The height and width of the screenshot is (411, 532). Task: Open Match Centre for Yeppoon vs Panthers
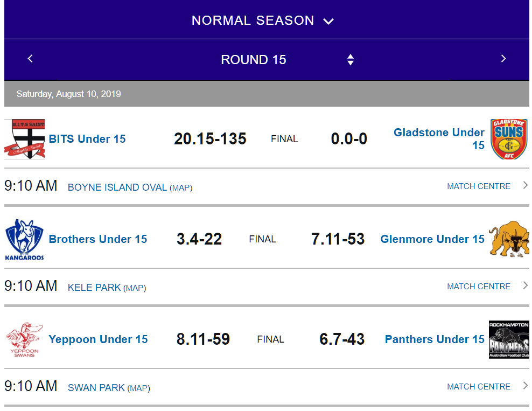point(478,387)
